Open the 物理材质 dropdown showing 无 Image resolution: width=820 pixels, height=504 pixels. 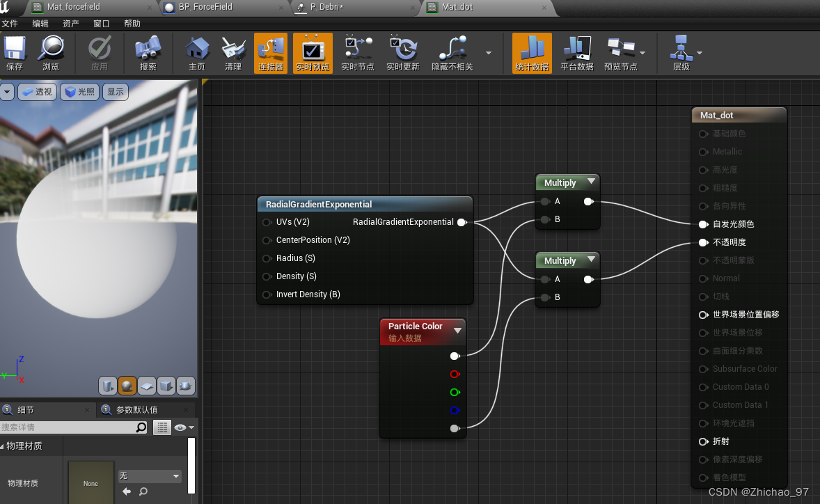pos(149,476)
